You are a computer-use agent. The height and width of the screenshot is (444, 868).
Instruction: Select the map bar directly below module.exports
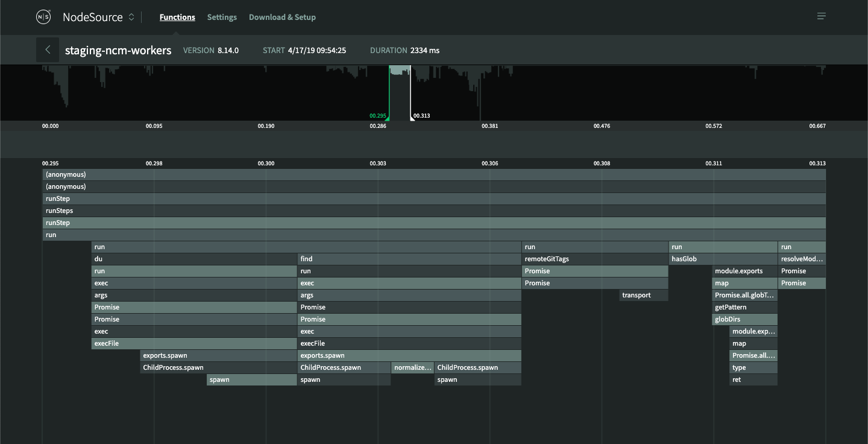pos(744,284)
